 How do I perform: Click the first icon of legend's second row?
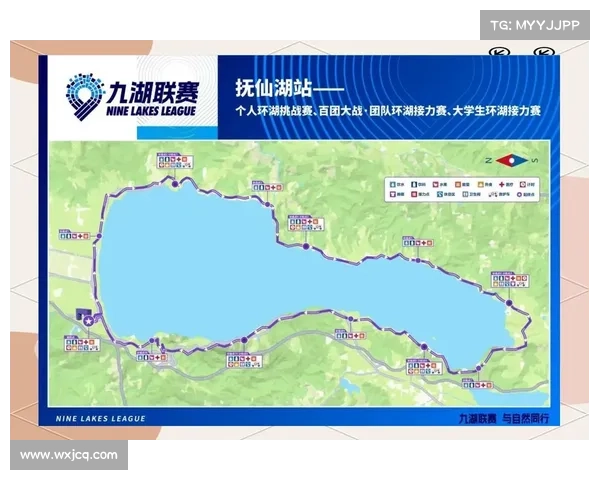click(393, 194)
